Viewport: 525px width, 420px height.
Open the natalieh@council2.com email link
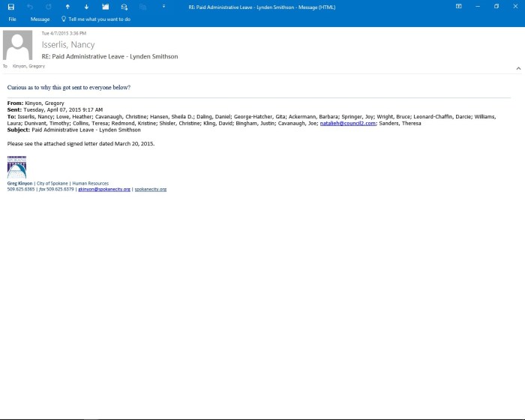point(347,123)
